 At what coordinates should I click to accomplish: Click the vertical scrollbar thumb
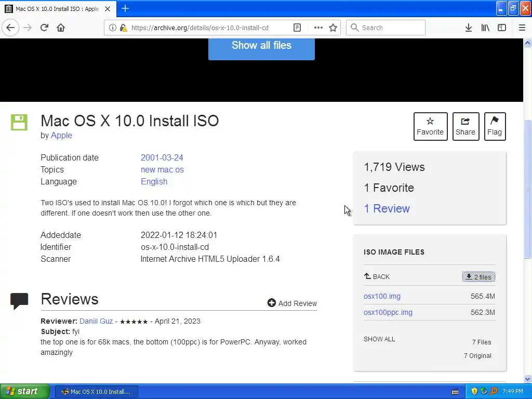point(527,189)
